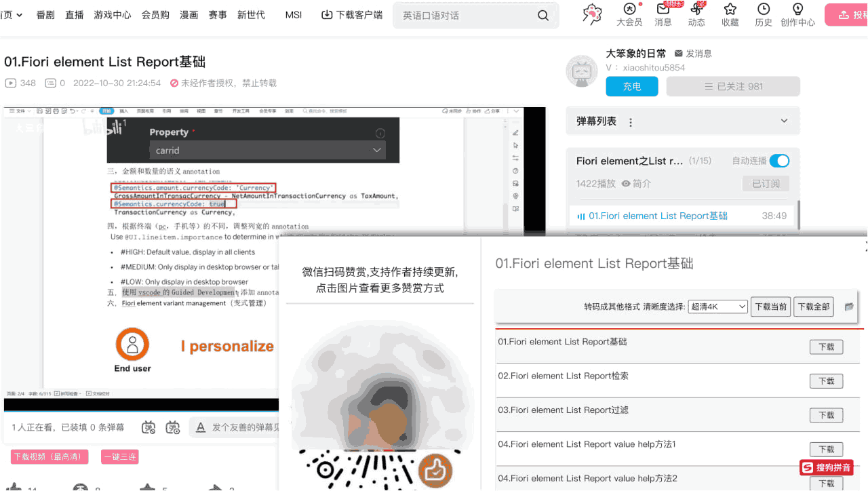Open 直播 nav item
The height and width of the screenshot is (491, 868).
[75, 14]
